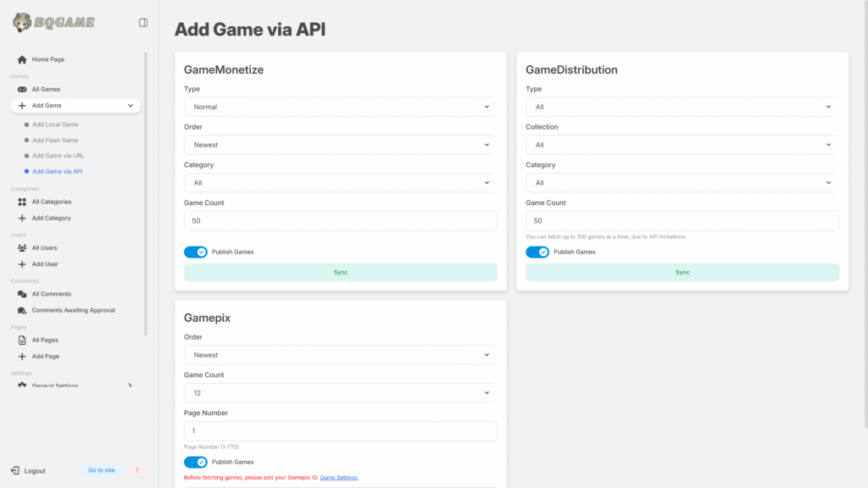Click the Go to site button

[x=102, y=470]
